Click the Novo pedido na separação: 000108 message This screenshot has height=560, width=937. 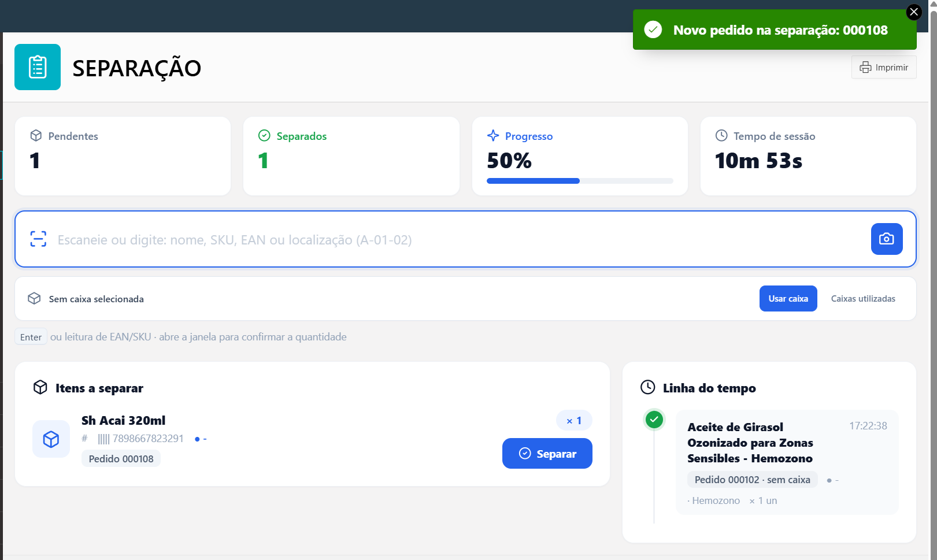tap(780, 30)
